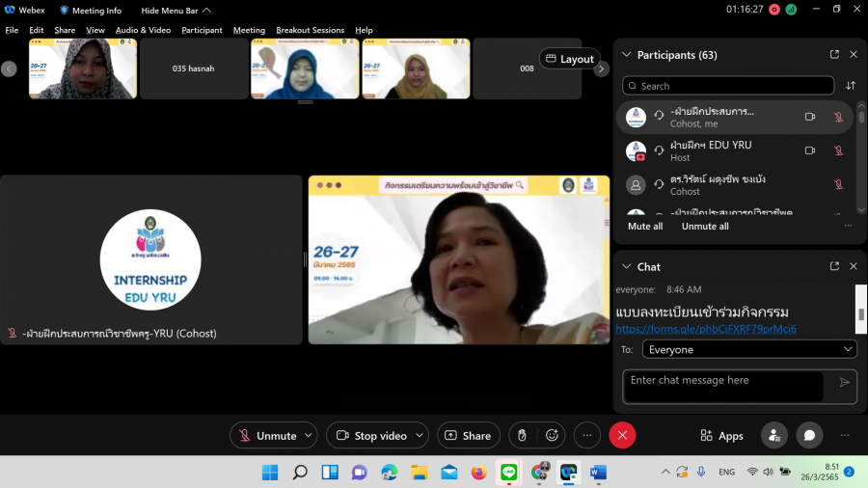Open more options ellipsis in control bar
Screen dimensions: 868x488
point(587,436)
